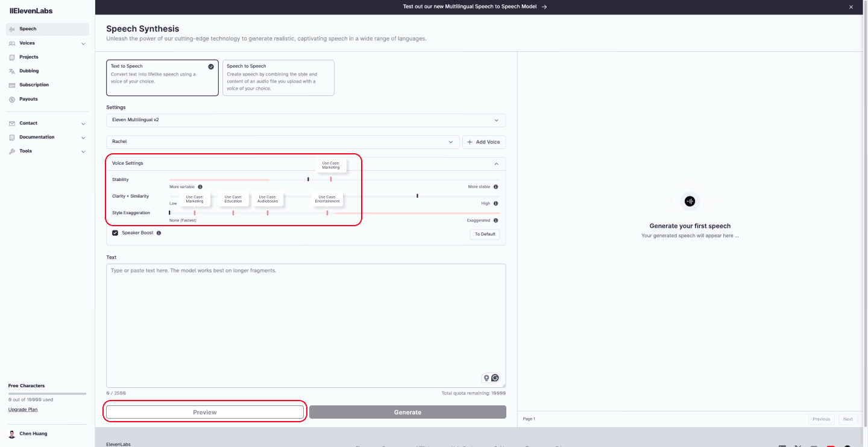Click the 'Total quota remaining' text

474,393
